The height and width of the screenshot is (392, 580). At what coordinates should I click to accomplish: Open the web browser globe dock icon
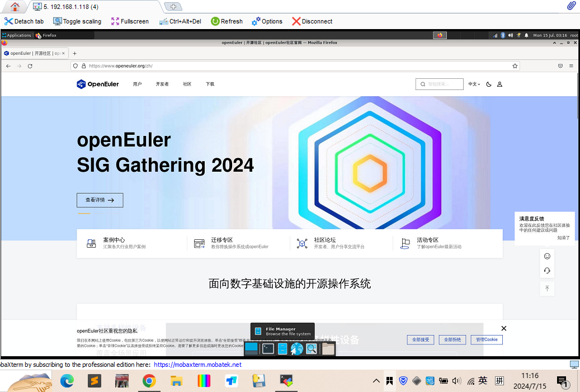[x=297, y=349]
